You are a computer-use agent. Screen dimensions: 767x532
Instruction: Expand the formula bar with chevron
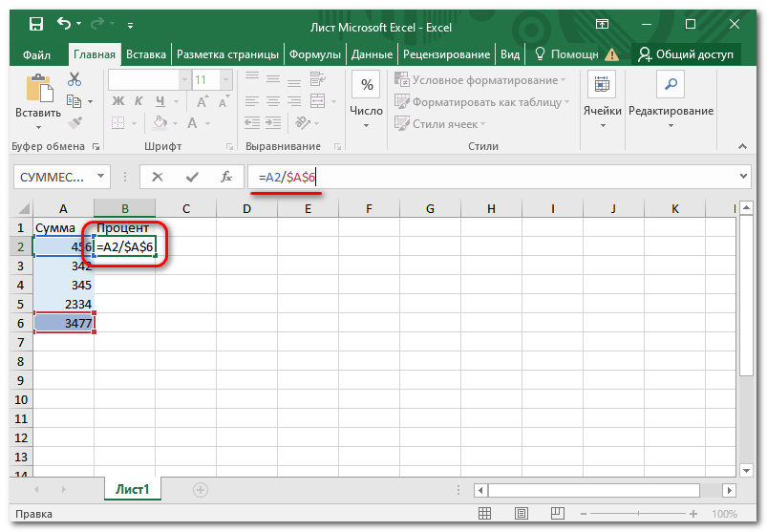pyautogui.click(x=744, y=177)
